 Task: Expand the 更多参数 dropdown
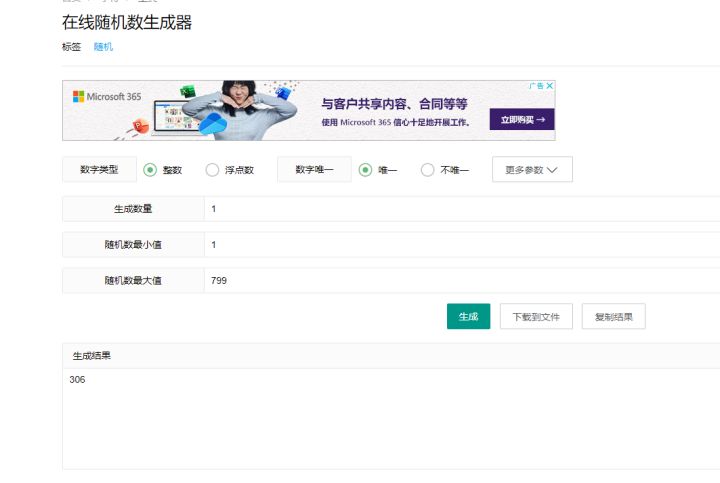tap(532, 169)
